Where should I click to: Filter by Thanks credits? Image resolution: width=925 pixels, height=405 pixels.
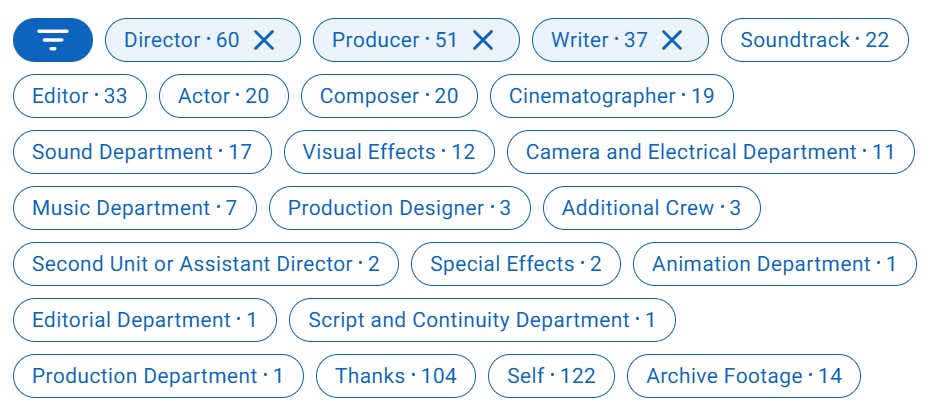coord(396,376)
